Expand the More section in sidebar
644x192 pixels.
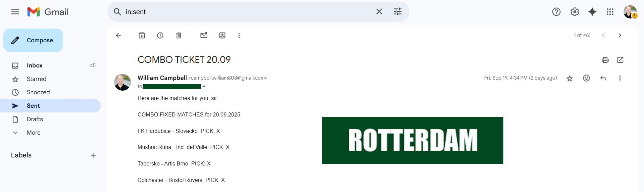click(34, 133)
